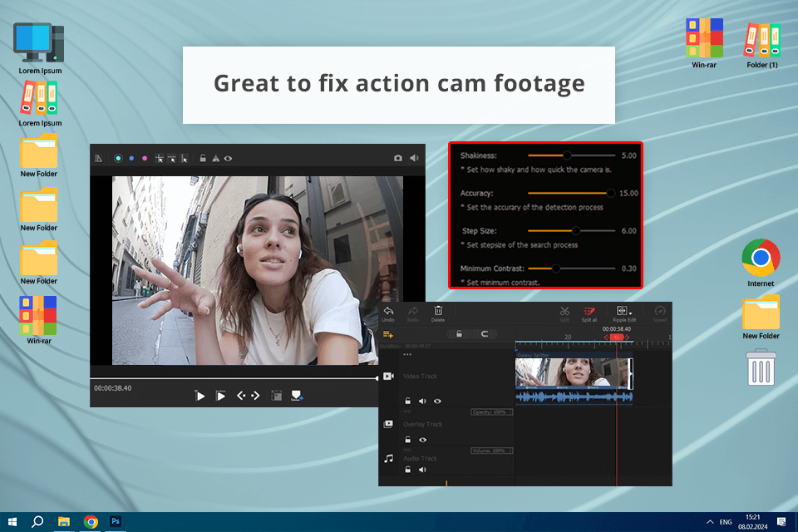
Task: Click the Video Track camera icon
Action: click(388, 377)
